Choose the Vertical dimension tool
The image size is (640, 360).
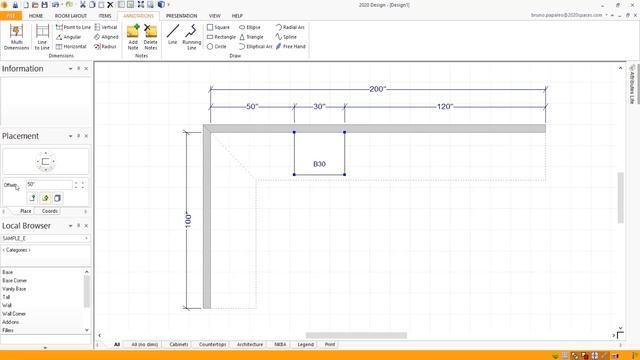coord(106,27)
